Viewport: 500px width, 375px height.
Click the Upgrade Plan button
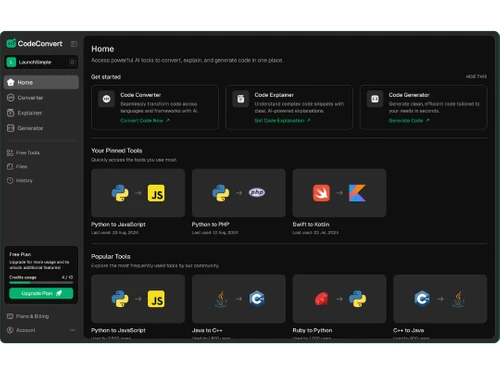coord(41,293)
